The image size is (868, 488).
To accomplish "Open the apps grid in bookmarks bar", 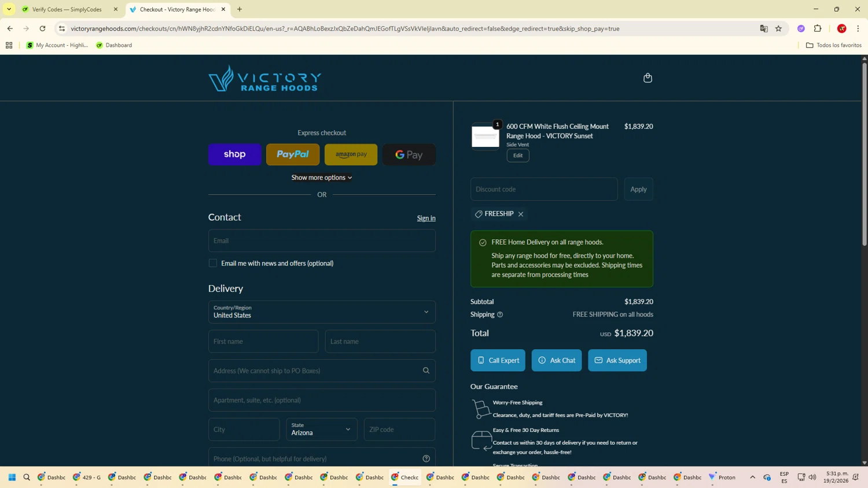I will point(9,45).
